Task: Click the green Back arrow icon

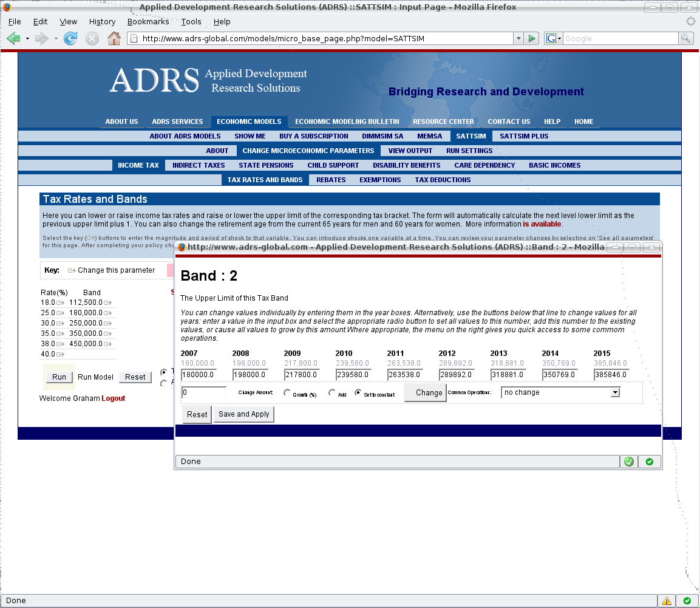Action: point(13,39)
